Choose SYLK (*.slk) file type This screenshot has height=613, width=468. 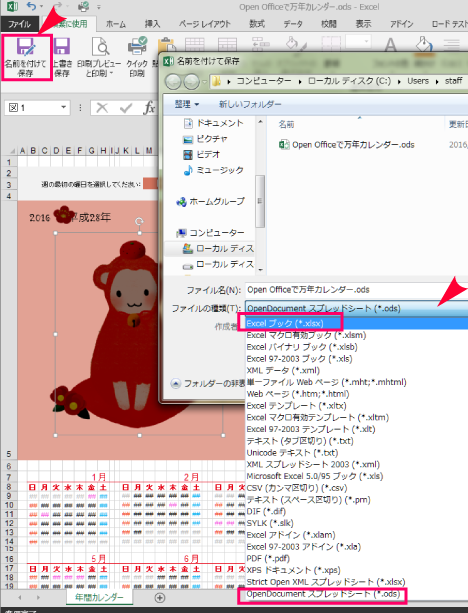pyautogui.click(x=270, y=523)
